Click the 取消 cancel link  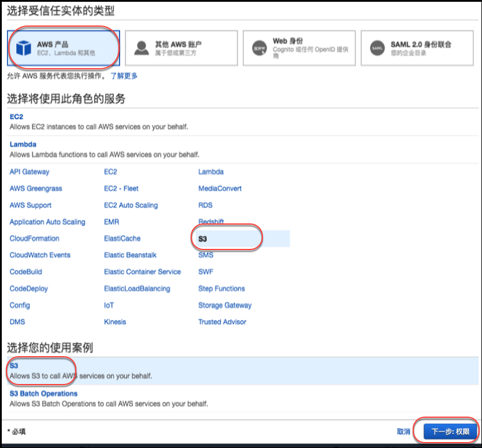403,431
